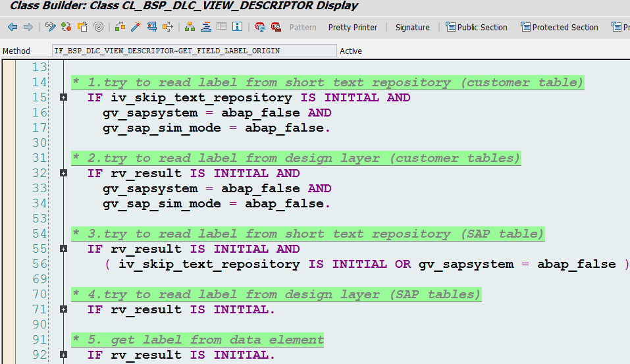Set session breakpoint stop icon

click(260, 27)
